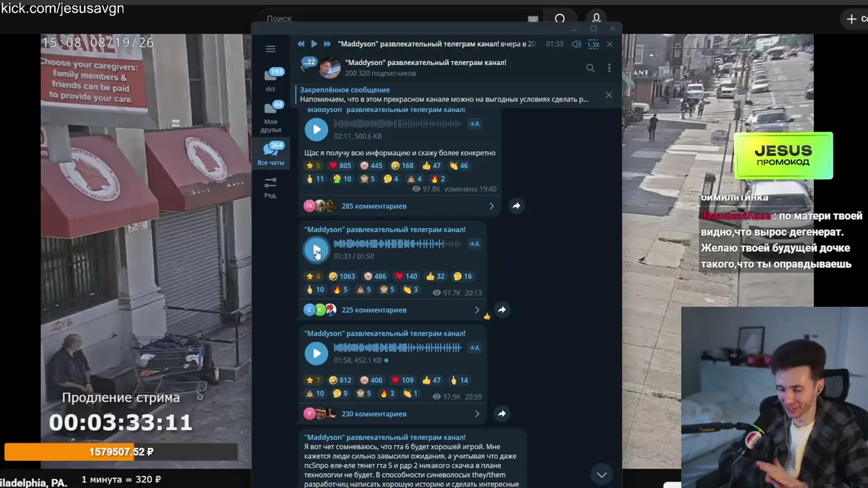Toggle the laughing reaction with 812
Screen dimensions: 868x488
340,380
